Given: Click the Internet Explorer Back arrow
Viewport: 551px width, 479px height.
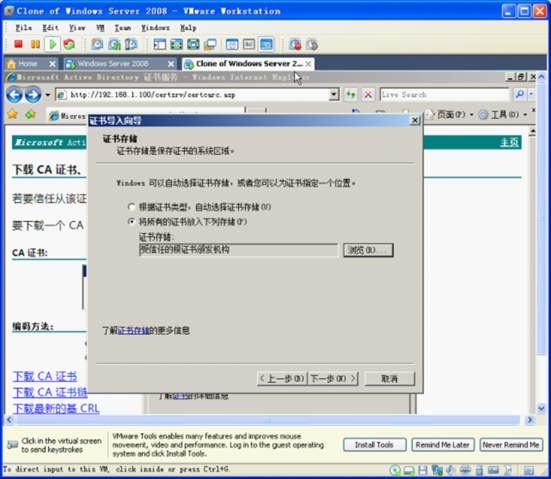Looking at the screenshot, I should click(14, 95).
